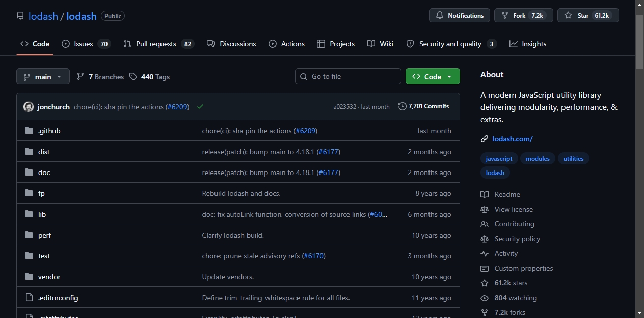Select the lodash topic tag
Screen dimensions: 644x318
(x=495, y=173)
